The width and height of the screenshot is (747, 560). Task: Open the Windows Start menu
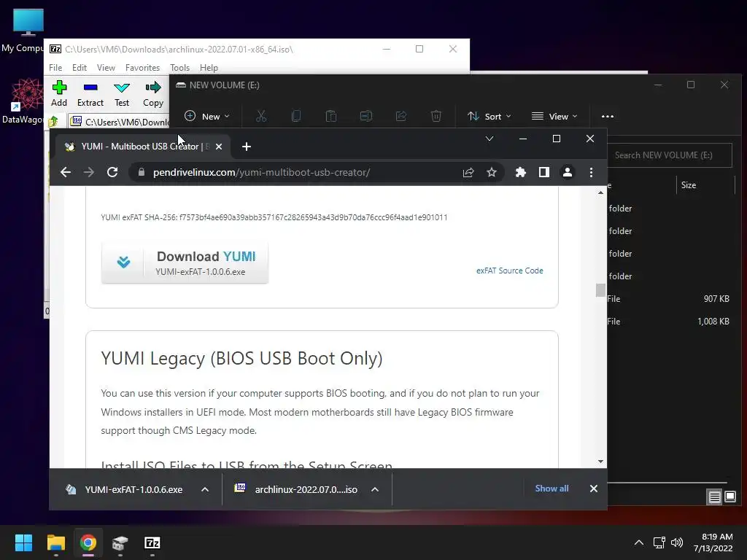coord(23,542)
